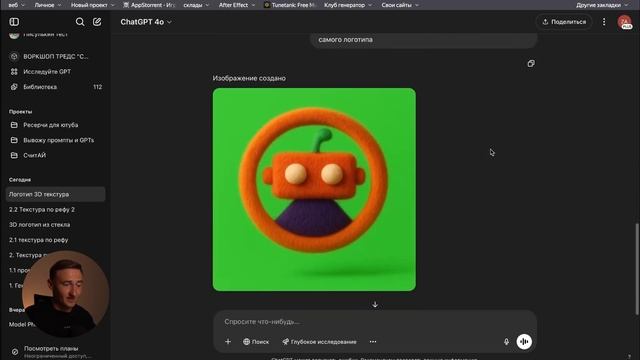640x360 pixels.
Task: Enable the Поиск web search tool
Action: click(256, 342)
